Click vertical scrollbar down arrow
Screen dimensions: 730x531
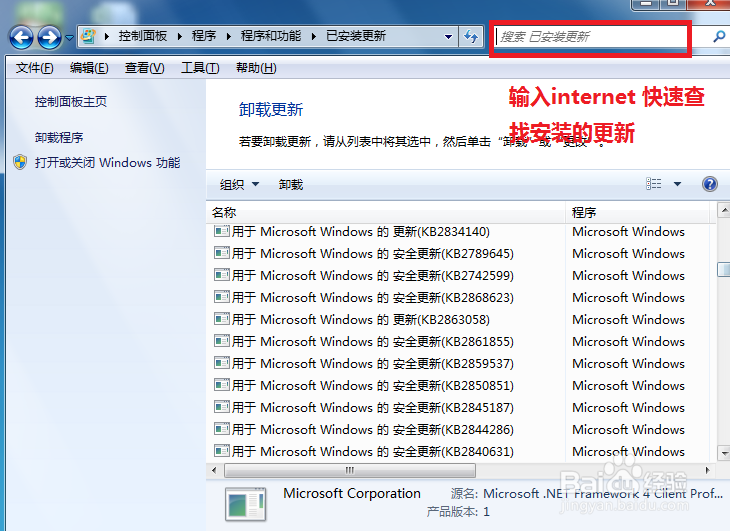tap(723, 452)
